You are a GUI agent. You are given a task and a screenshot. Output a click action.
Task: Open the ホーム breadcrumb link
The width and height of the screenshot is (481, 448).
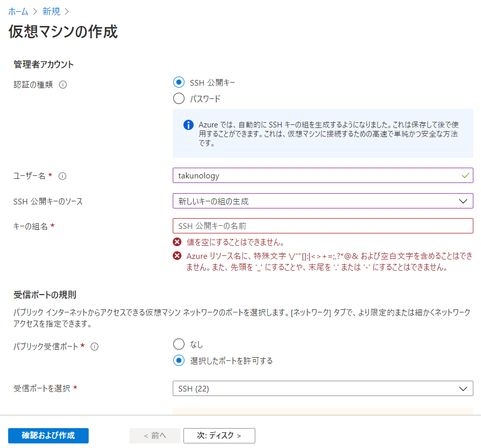tap(18, 11)
